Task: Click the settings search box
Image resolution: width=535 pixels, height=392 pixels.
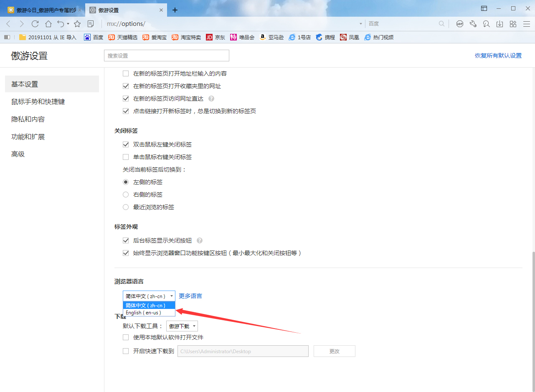Action: click(x=166, y=55)
